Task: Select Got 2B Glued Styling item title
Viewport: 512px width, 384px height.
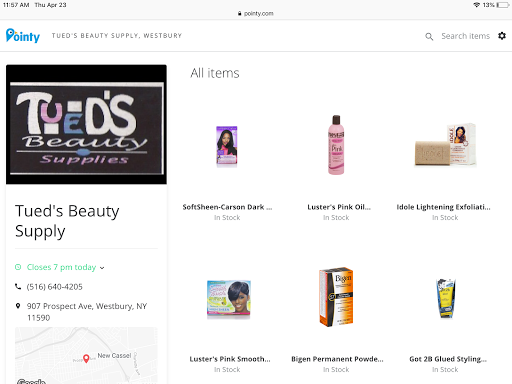Action: pos(448,359)
